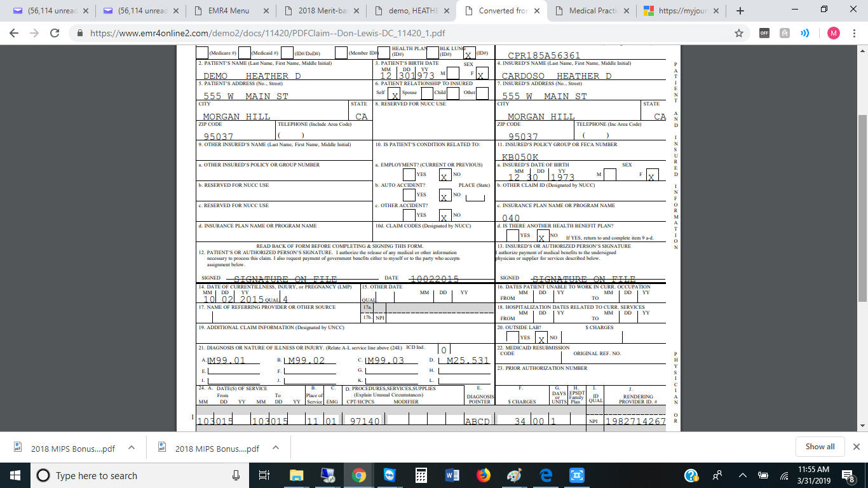Click the page vertical scrollbar thumb
The image size is (868, 488).
(862, 208)
